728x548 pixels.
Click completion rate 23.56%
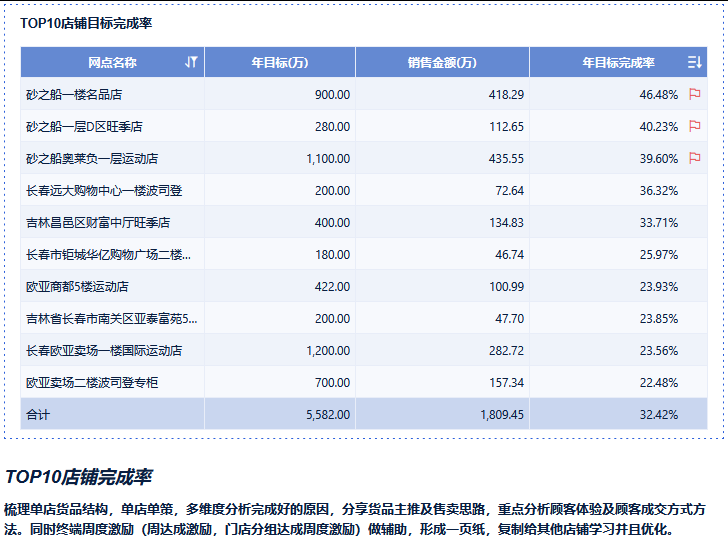point(659,351)
